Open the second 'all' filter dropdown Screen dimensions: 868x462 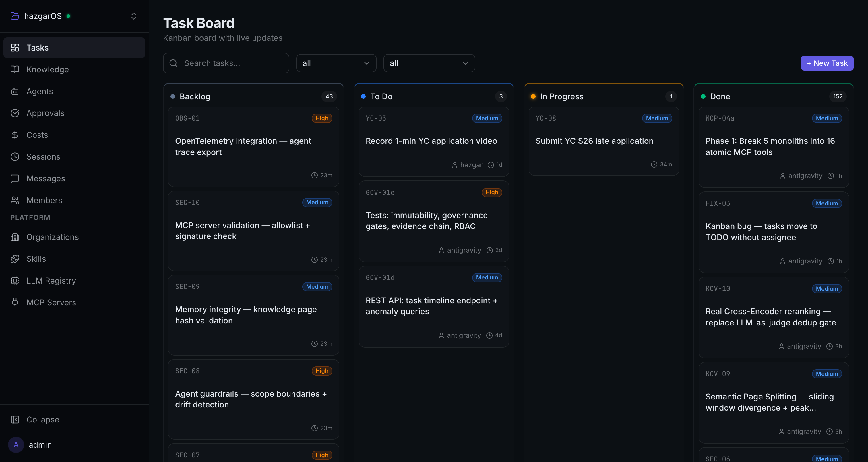pyautogui.click(x=429, y=63)
